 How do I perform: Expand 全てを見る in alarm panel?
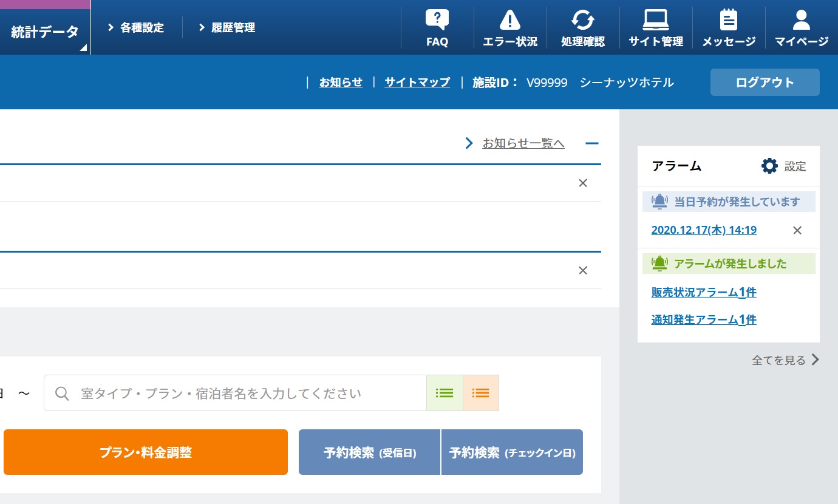[785, 360]
